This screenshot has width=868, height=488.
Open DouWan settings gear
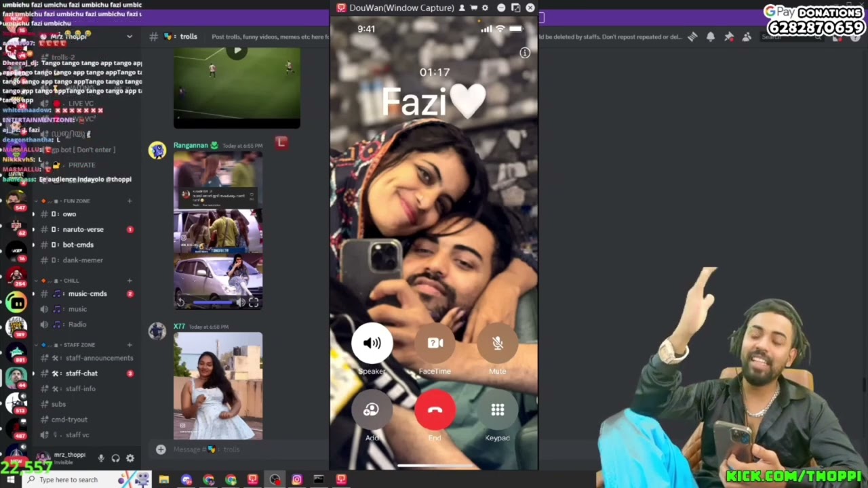(485, 7)
